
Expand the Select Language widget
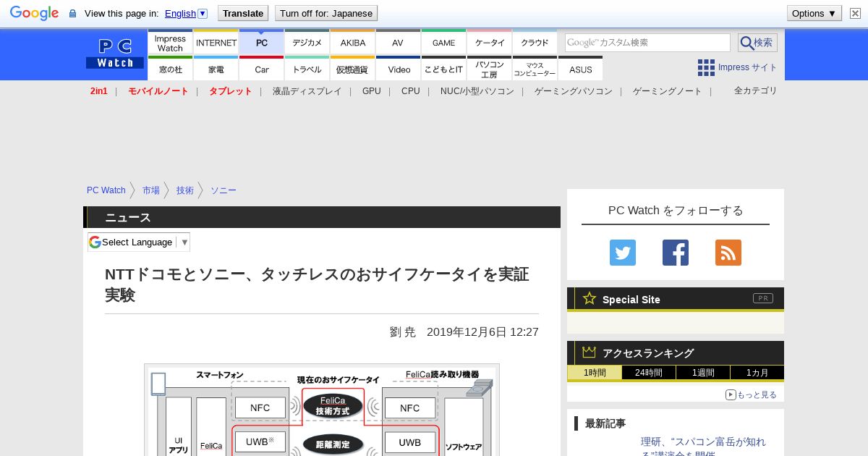(x=139, y=242)
